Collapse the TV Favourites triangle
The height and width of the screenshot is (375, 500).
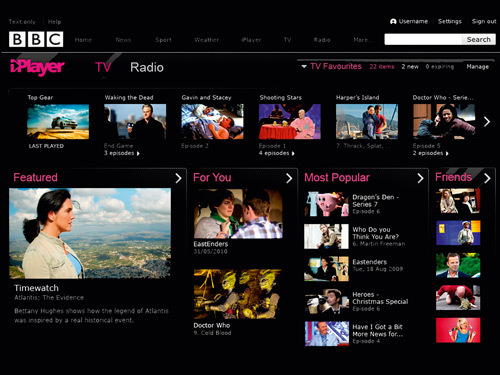(x=304, y=67)
